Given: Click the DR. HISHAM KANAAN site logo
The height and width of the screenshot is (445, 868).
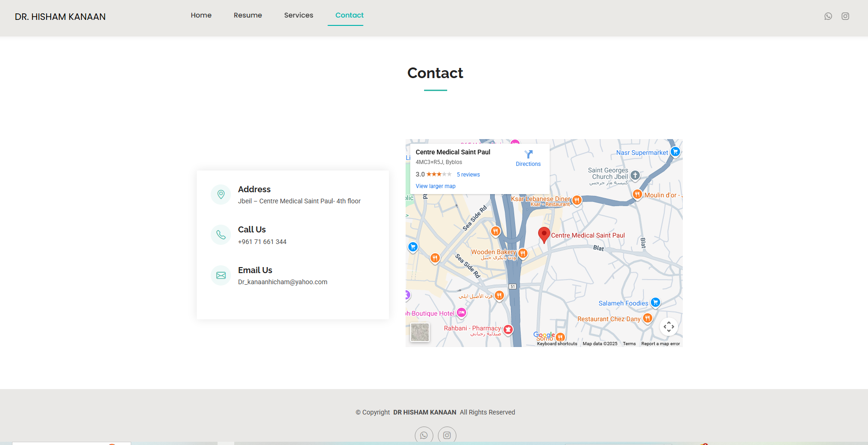Looking at the screenshot, I should pos(60,17).
